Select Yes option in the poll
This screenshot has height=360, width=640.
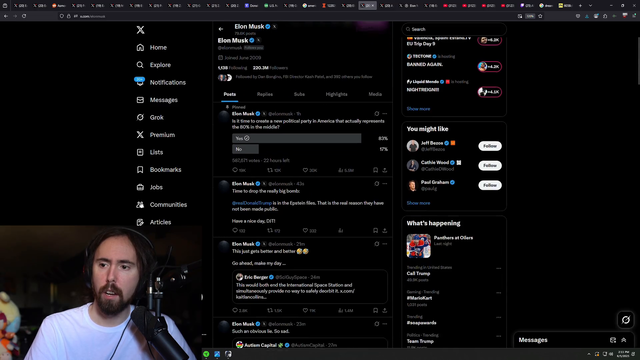point(297,138)
